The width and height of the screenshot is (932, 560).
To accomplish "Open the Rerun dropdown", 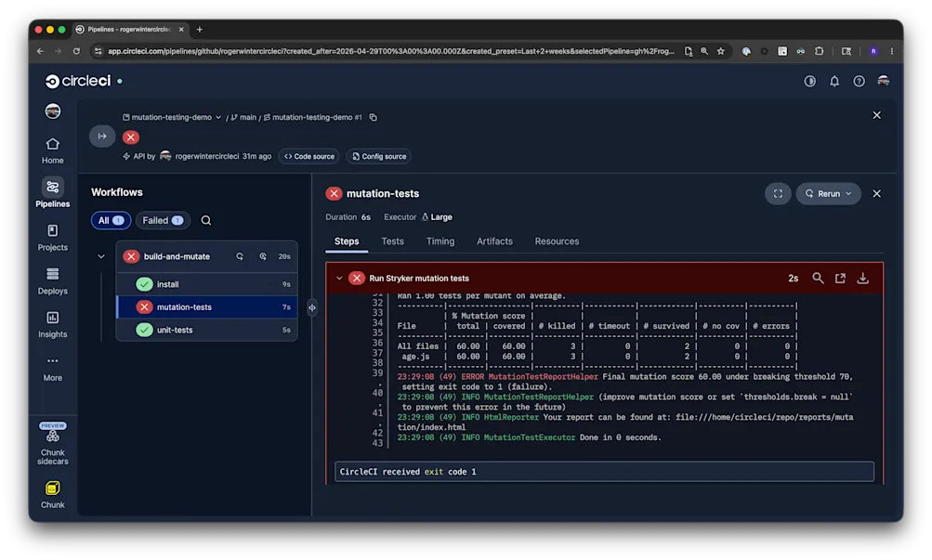I will (x=829, y=193).
